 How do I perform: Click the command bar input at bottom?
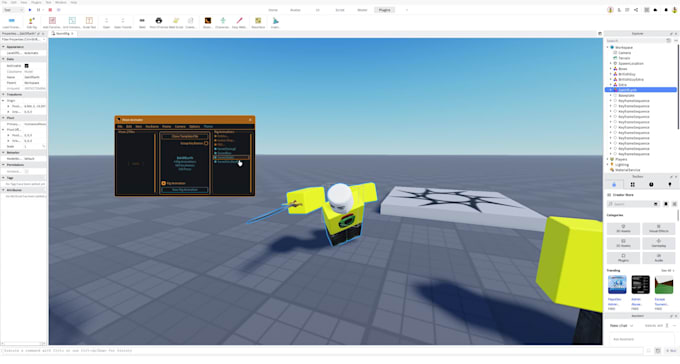322,351
